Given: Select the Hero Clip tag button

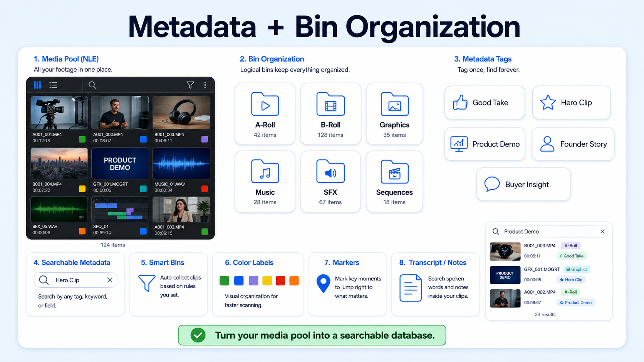Looking at the screenshot, I should point(572,102).
